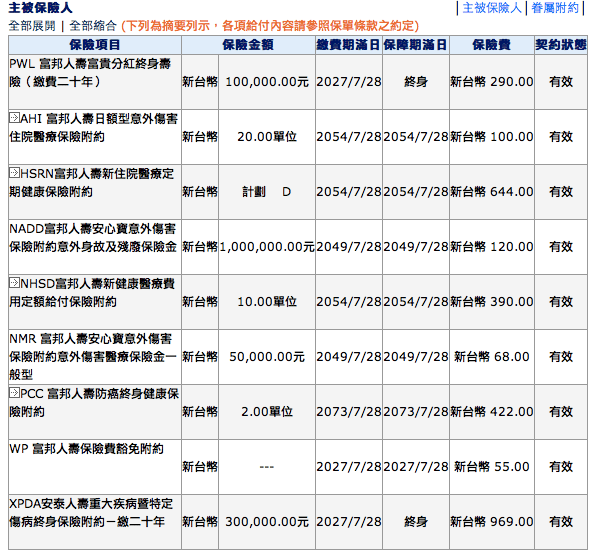Click the 計劃 D amount cell
The image size is (594, 555).
(x=267, y=192)
